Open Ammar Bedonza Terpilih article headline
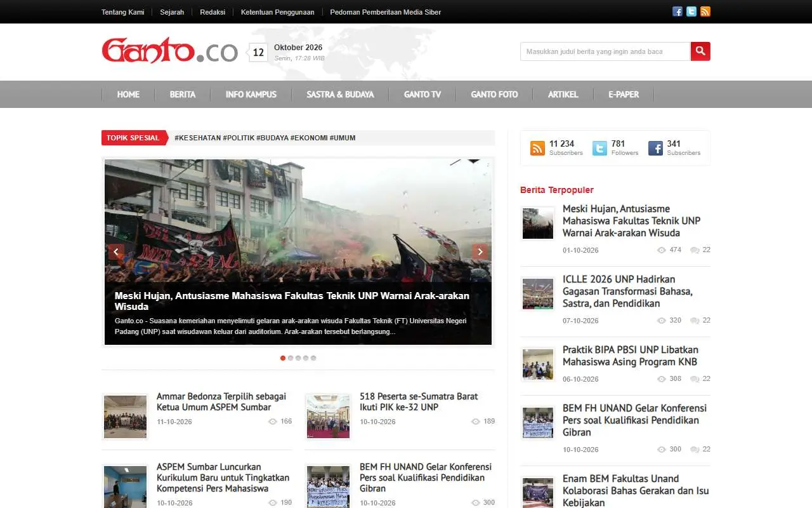 click(x=221, y=402)
